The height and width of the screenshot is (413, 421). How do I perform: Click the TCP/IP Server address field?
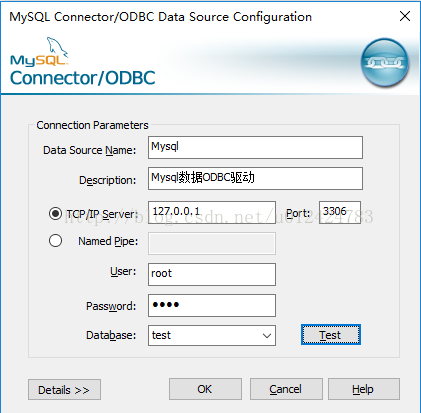pos(212,212)
